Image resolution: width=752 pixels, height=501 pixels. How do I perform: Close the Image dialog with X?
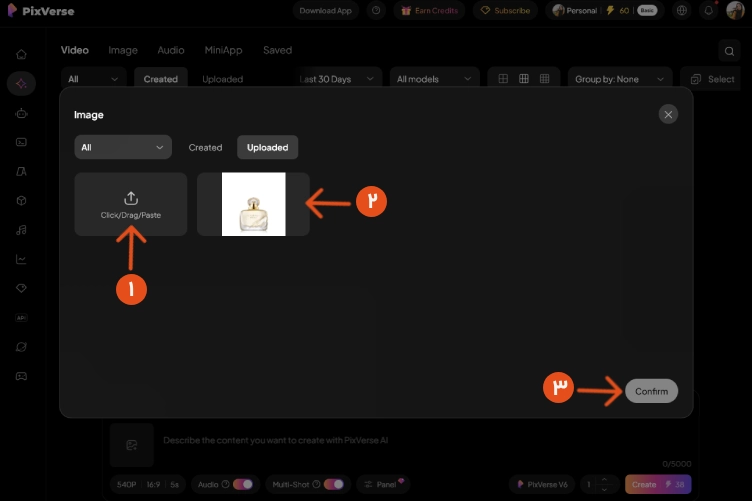click(x=668, y=115)
